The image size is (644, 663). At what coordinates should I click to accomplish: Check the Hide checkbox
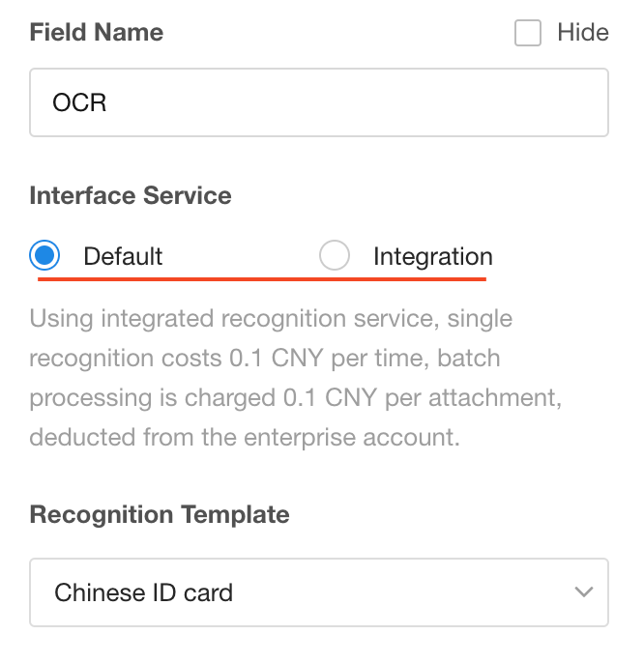tap(528, 34)
